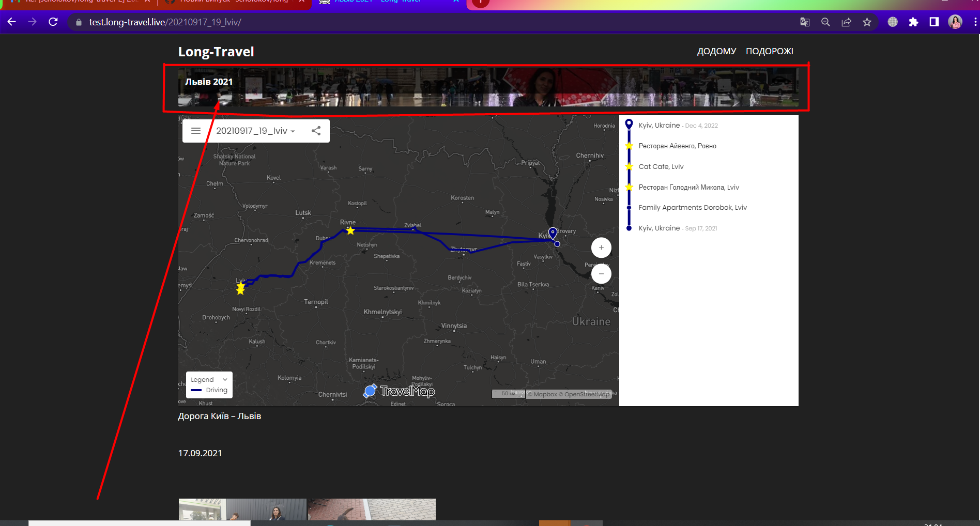The image size is (980, 526).
Task: Collapse the Legend panel with its chevron
Action: [x=225, y=379]
